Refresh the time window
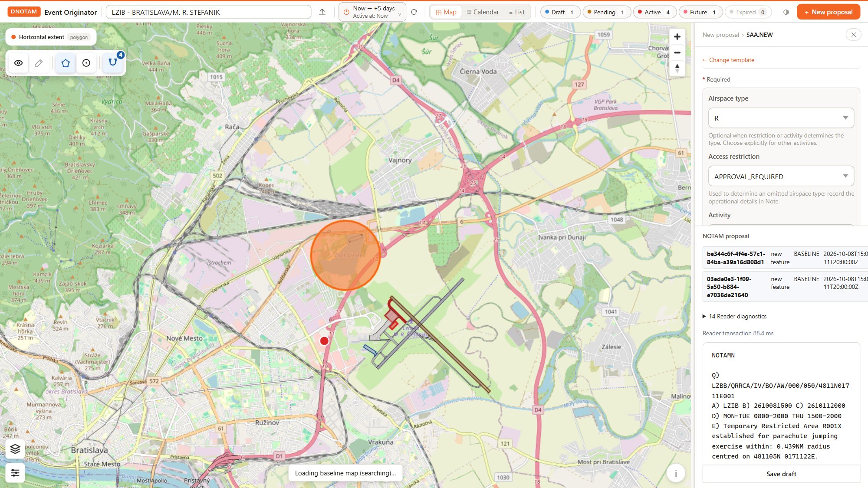Viewport: 868px width, 488px height. click(414, 12)
